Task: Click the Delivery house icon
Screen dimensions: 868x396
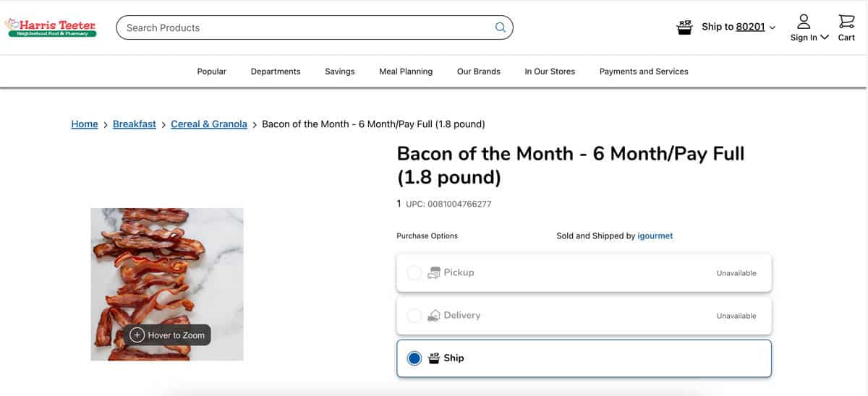Action: (x=434, y=315)
